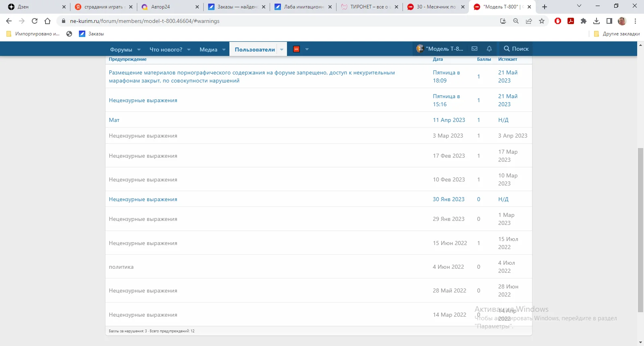Expand the Медиа dropdown arrow
This screenshot has width=644, height=346.
point(224,49)
